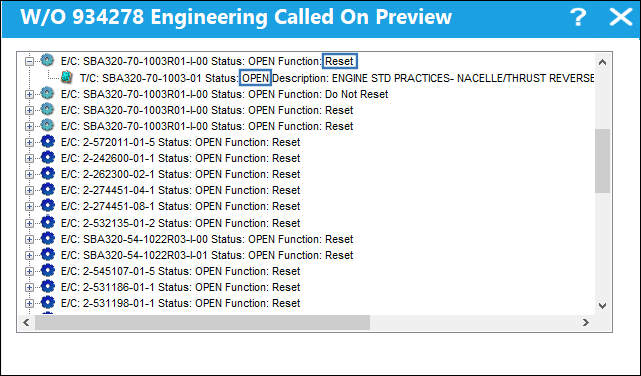This screenshot has height=376, width=641.
Task: Click the blue gear icon for E/C 2-531186-01-1
Action: 47,286
